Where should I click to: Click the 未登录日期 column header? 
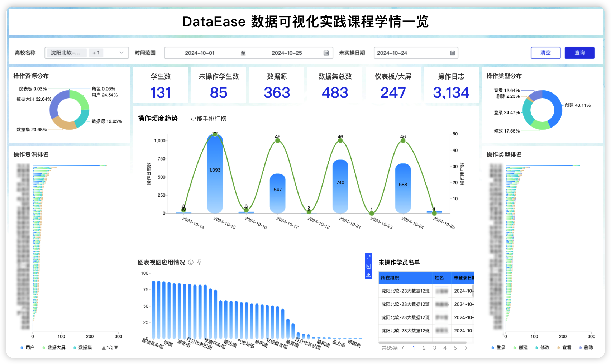[x=463, y=278]
